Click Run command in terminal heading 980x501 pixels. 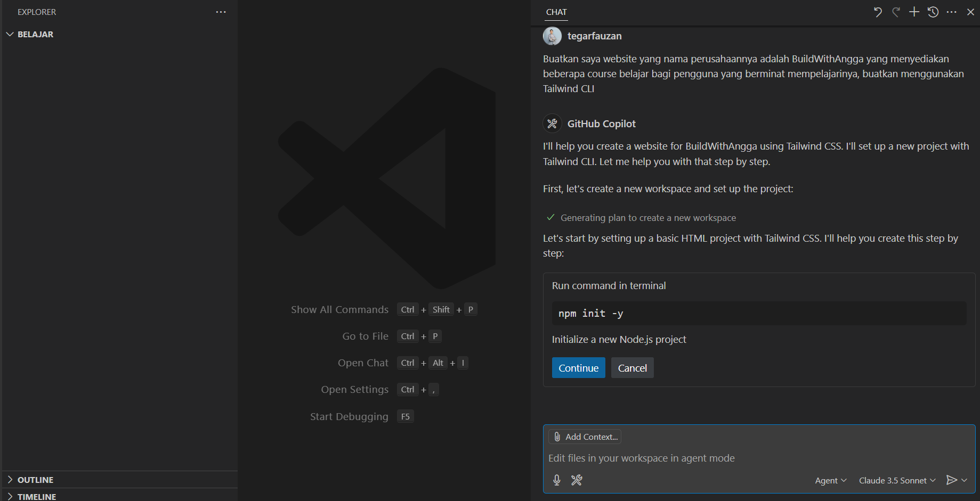[609, 285]
